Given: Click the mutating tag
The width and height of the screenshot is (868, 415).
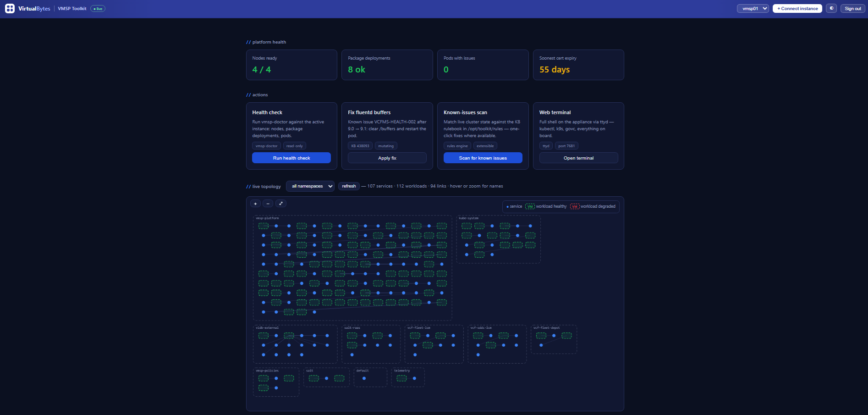Looking at the screenshot, I should (386, 146).
